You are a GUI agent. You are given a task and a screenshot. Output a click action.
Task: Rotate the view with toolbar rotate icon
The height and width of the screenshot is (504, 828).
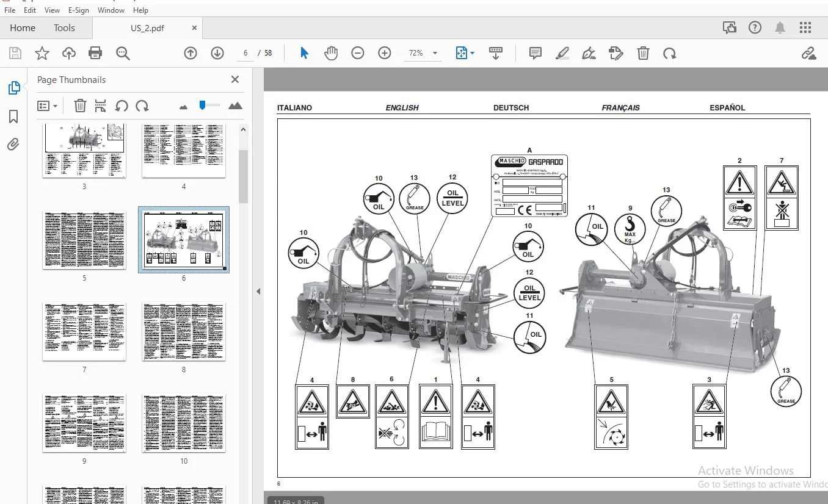670,53
